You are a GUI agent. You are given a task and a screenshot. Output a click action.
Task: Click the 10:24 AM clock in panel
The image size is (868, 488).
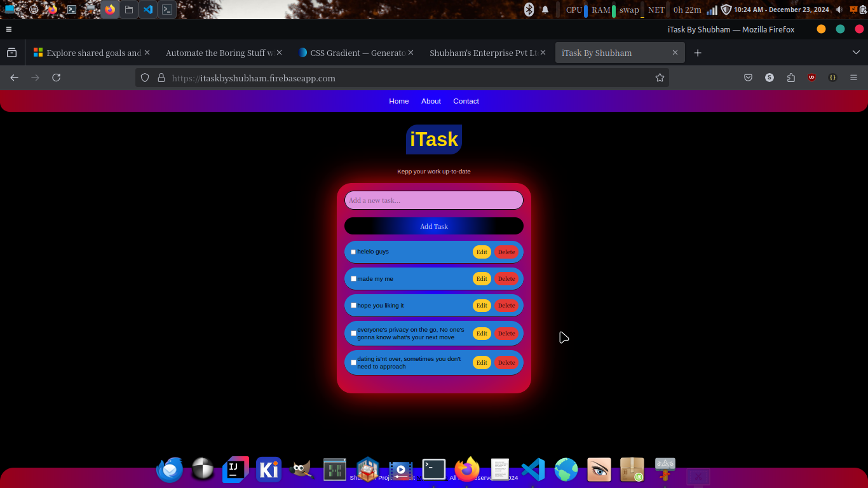(782, 10)
